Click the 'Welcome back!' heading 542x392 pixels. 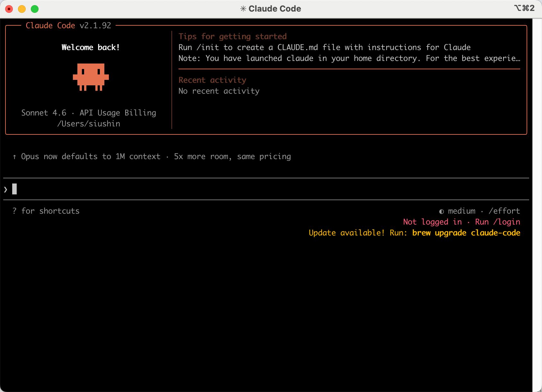pos(91,47)
